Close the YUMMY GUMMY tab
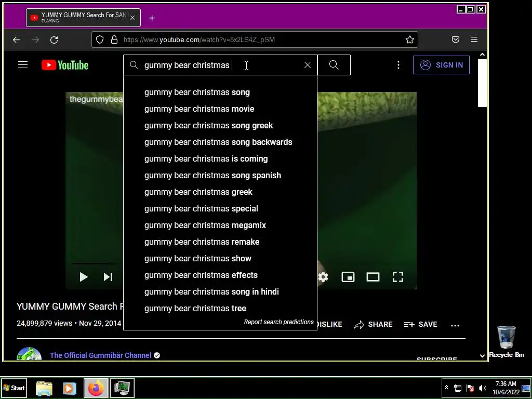This screenshot has height=399, width=532. pyautogui.click(x=132, y=18)
